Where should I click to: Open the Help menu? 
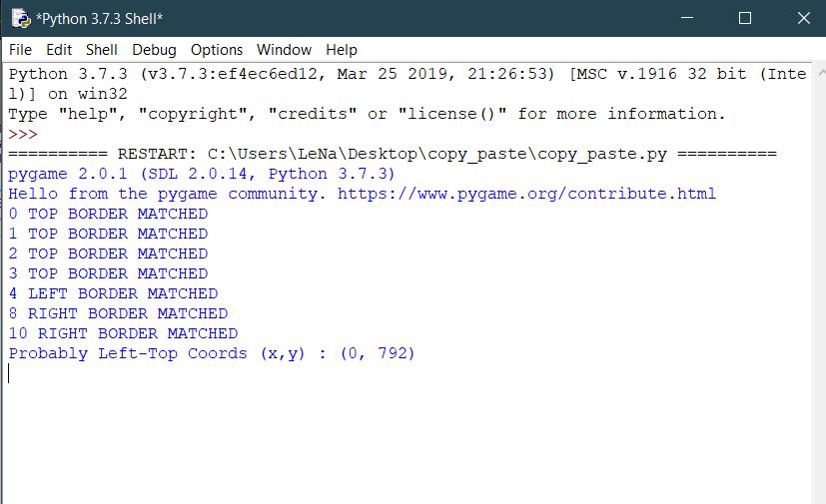[x=341, y=49]
